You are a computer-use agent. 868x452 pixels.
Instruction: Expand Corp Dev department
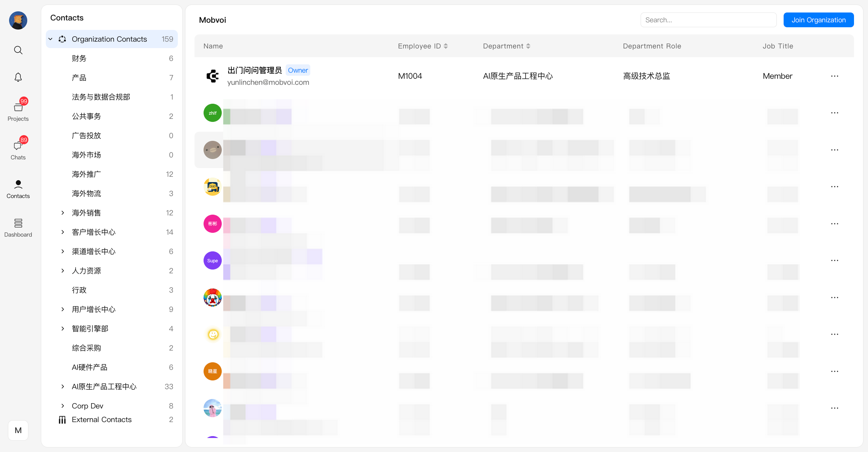[63, 406]
